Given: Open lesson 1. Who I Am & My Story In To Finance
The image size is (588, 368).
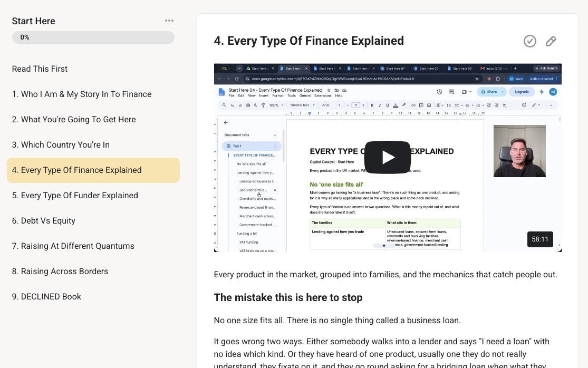Looking at the screenshot, I should pos(82,94).
